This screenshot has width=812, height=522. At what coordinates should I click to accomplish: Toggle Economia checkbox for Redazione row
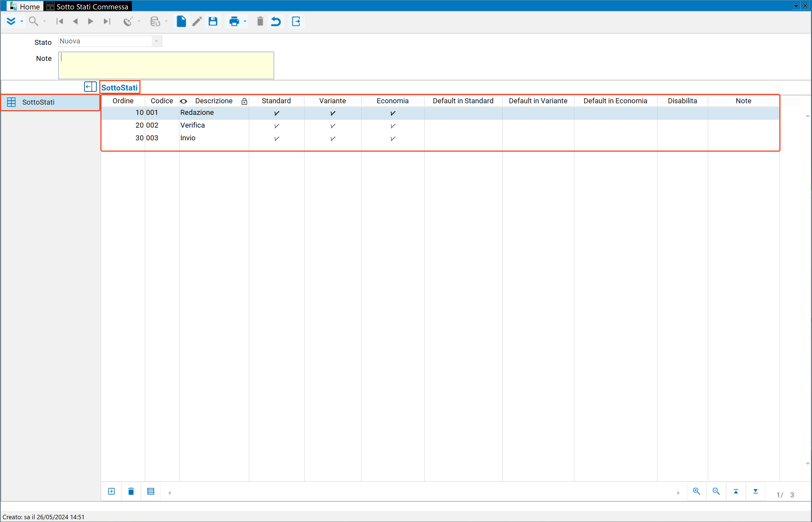click(393, 113)
